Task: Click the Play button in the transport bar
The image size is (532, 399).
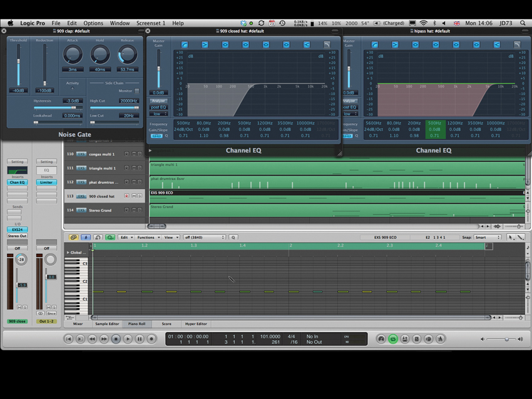Action: coord(128,339)
